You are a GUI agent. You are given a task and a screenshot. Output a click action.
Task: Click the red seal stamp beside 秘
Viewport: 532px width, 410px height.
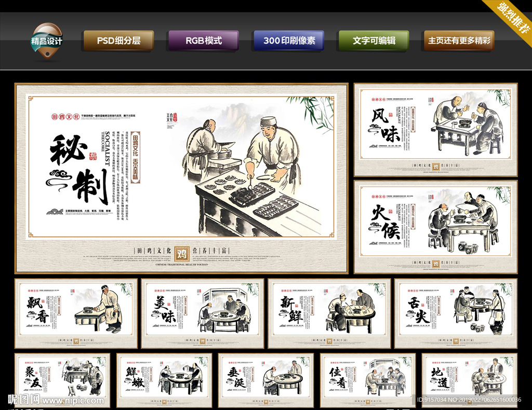tap(92, 156)
